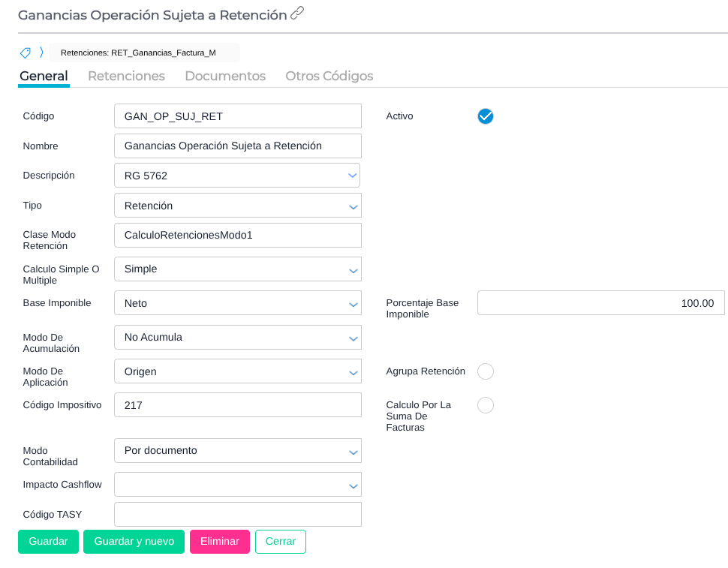The image size is (728, 568).
Task: Click the Cerrar button
Action: point(280,542)
